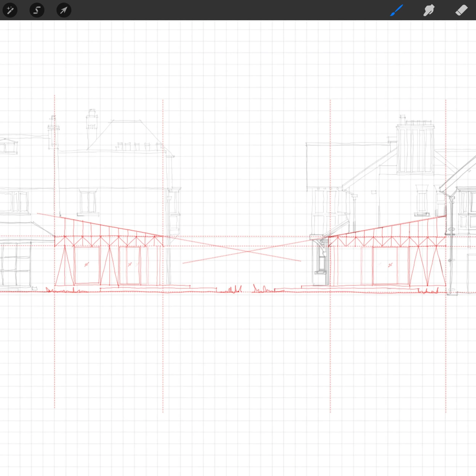Tap the glazing mark in right red extension
The height and width of the screenshot is (476, 476).
(390, 265)
